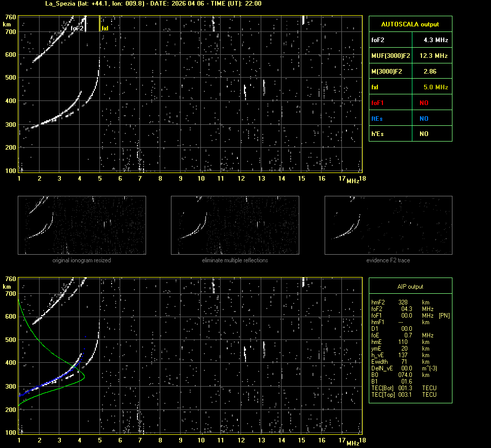Open the evidence F2 trace thumbnail

(x=388, y=225)
